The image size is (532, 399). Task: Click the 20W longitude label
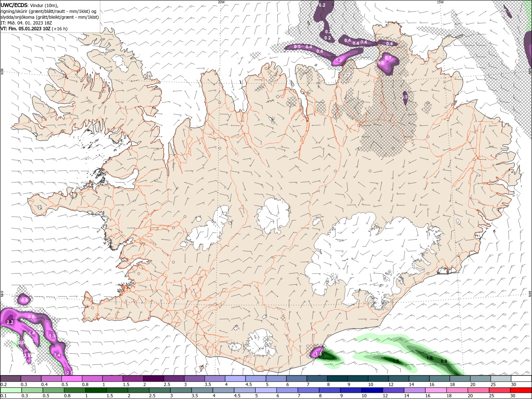tap(221, 2)
